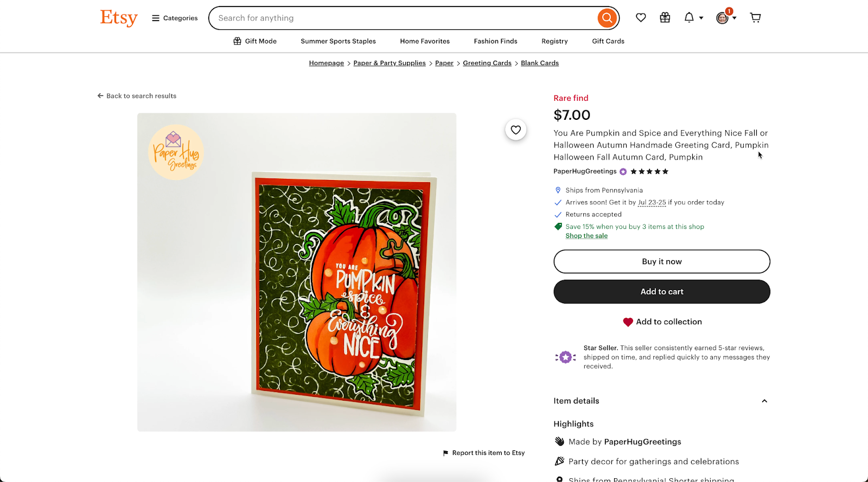Viewport: 868px width, 482px height.
Task: Click the Etsy logo to go home
Action: 118,17
